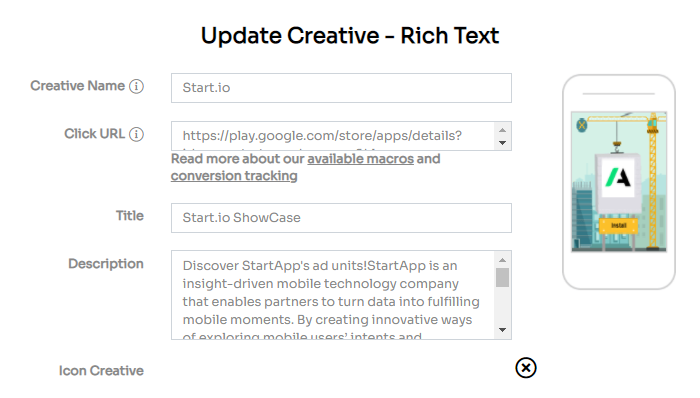Click close X icon in phone preview
The width and height of the screenshot is (700, 398).
[581, 125]
